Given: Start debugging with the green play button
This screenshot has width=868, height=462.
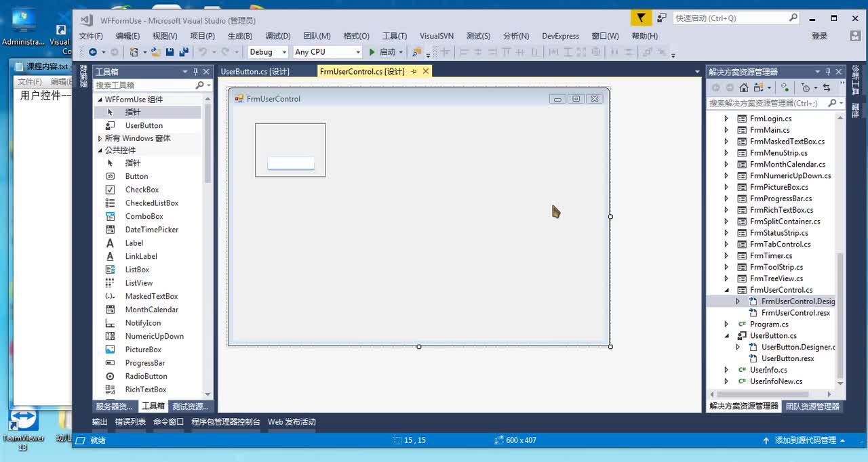Looking at the screenshot, I should 372,51.
